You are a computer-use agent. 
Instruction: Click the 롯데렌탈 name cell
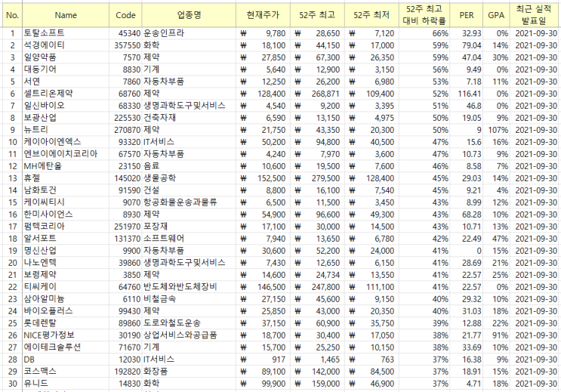click(66, 323)
